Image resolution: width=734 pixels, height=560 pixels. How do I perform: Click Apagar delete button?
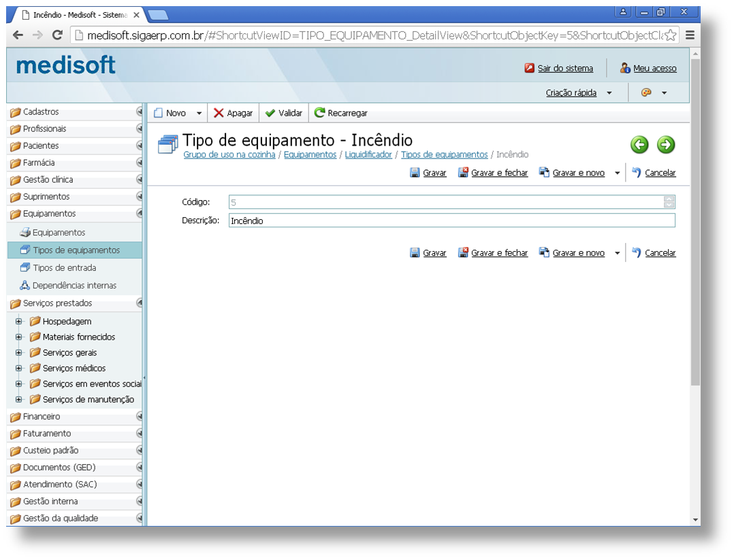[x=233, y=113]
